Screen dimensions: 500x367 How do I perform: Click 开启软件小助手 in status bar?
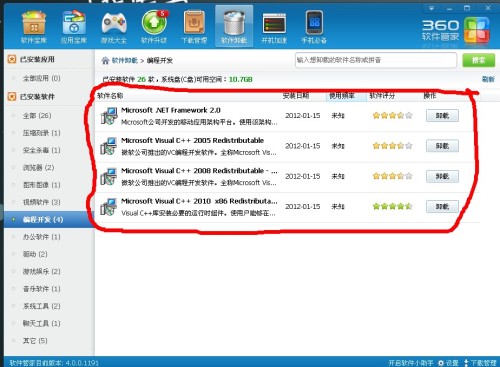click(x=411, y=363)
